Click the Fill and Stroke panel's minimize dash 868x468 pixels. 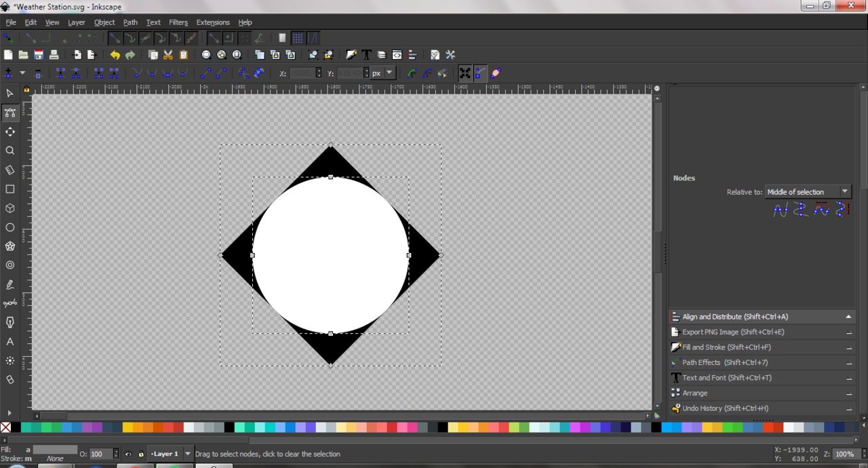[848, 348]
